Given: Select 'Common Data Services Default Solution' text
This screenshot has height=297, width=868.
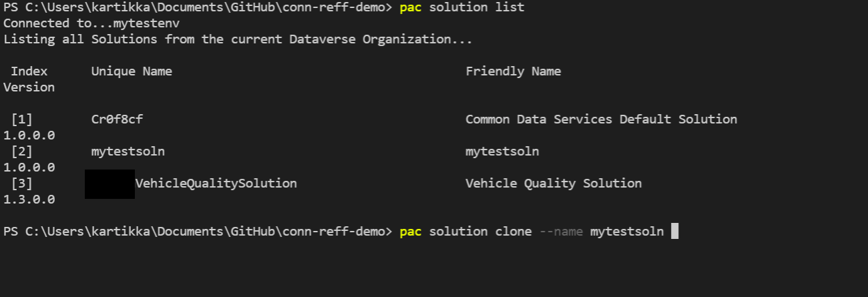Looking at the screenshot, I should click(x=602, y=119).
